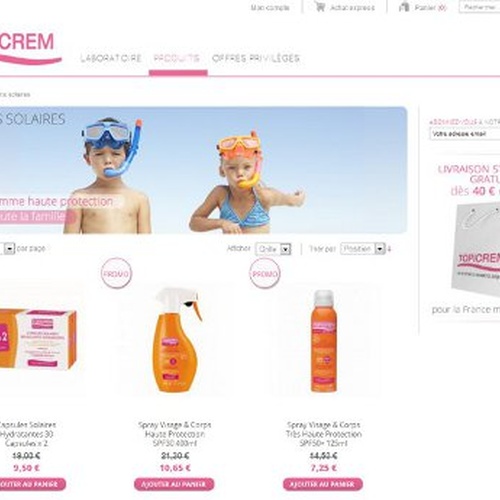Select the Produits tab
Viewport: 500px width, 500px height.
tap(176, 58)
